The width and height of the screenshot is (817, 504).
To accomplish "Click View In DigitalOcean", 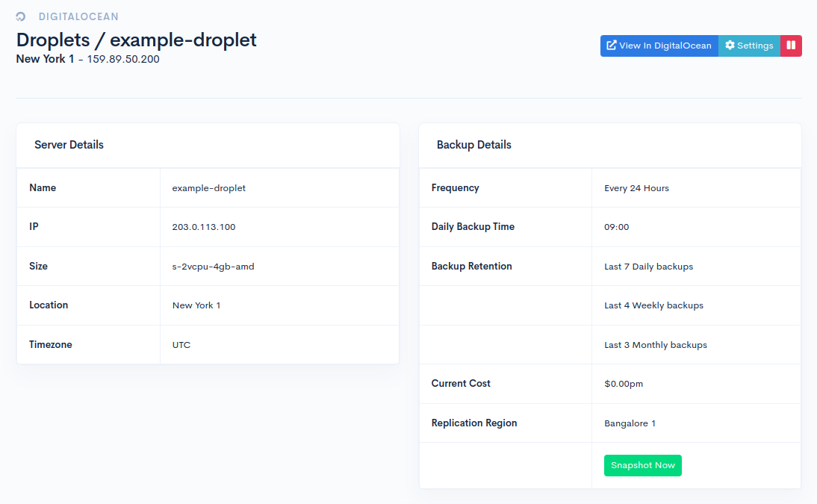I will click(x=659, y=46).
